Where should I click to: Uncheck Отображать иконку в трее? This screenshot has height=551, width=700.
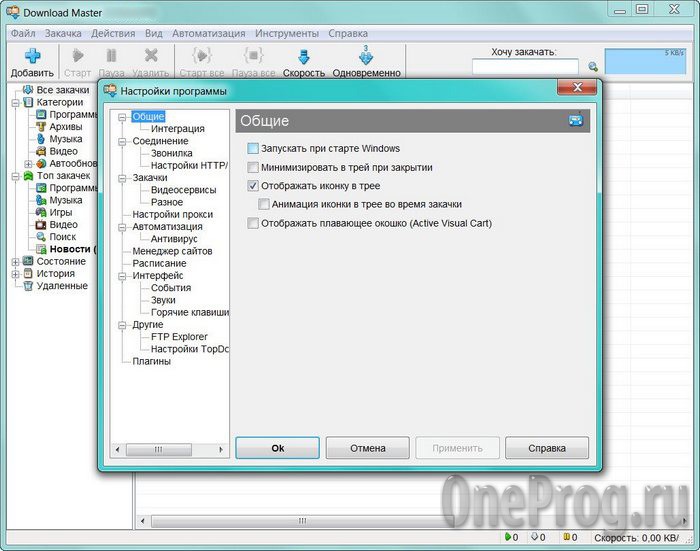(x=253, y=186)
